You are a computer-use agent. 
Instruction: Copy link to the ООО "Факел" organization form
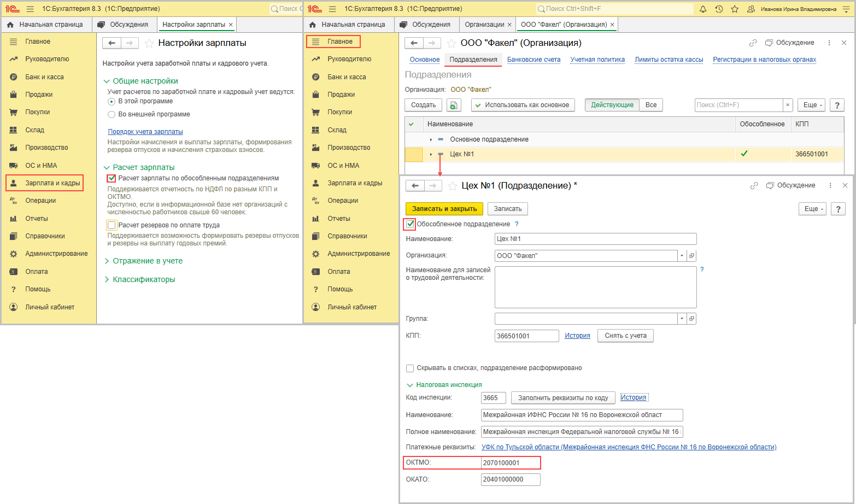[x=753, y=43]
